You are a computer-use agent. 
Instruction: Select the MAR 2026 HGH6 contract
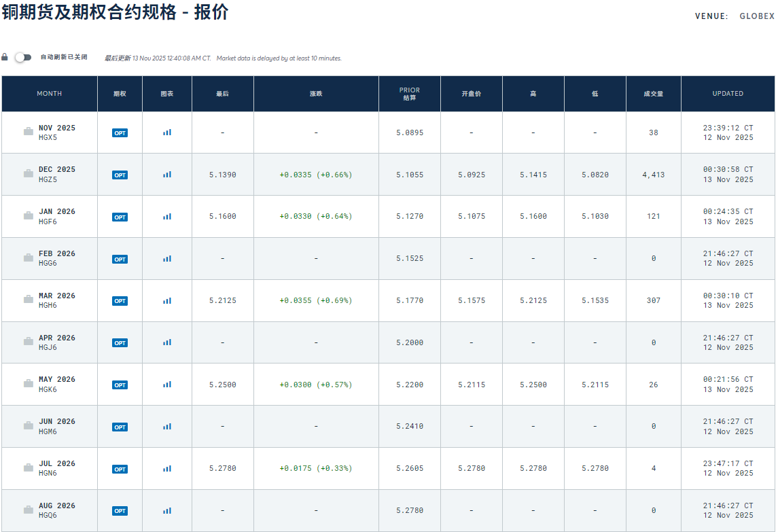click(x=56, y=300)
